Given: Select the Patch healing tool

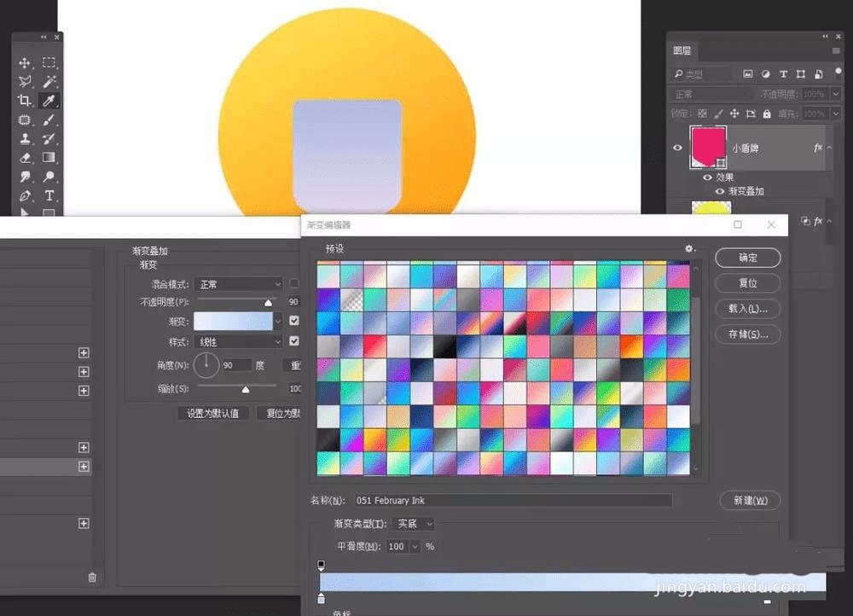Looking at the screenshot, I should [25, 119].
